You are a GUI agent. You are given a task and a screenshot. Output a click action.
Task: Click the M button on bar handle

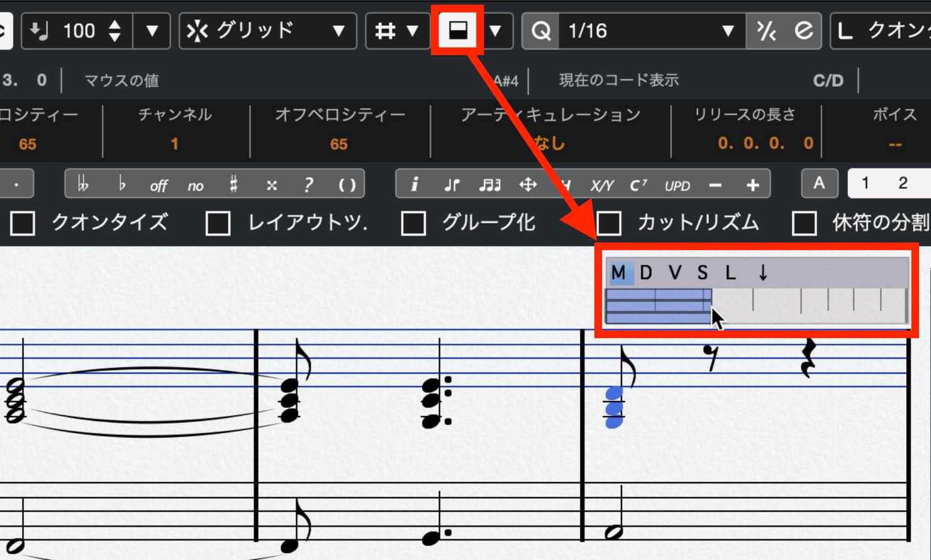(619, 273)
